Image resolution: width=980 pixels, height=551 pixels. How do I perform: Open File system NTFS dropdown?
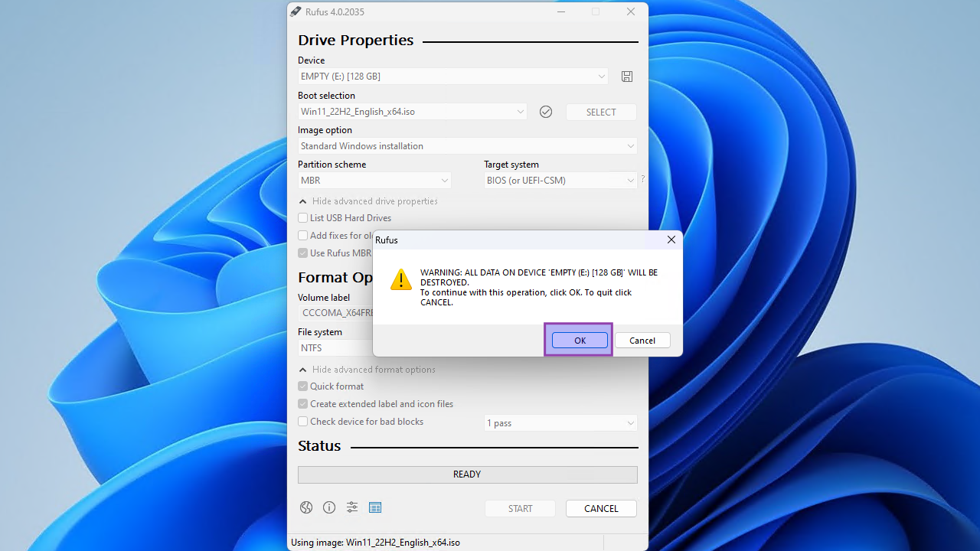tap(336, 348)
